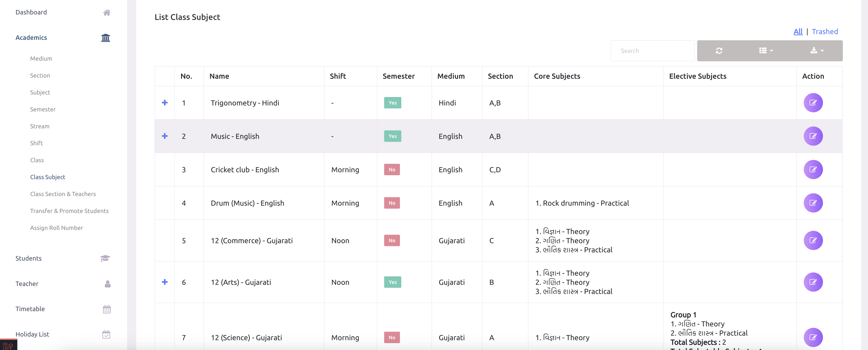
Task: Open the columns visibility dropdown
Action: click(x=765, y=51)
